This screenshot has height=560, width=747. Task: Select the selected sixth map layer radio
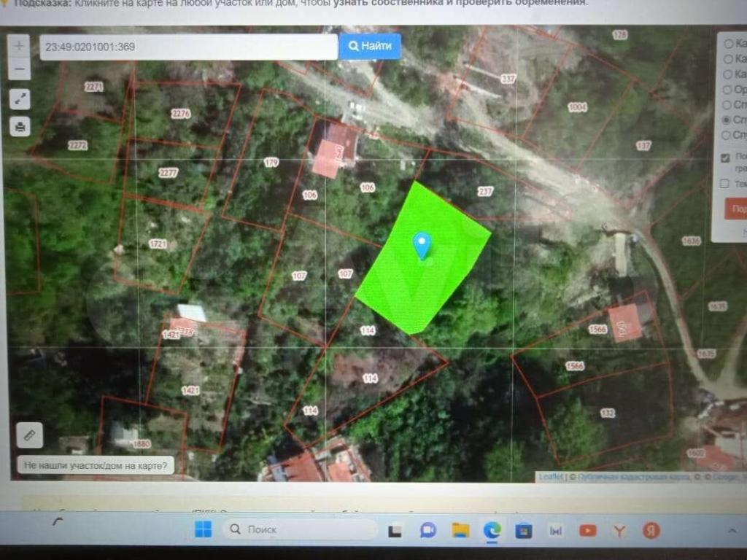tap(727, 120)
